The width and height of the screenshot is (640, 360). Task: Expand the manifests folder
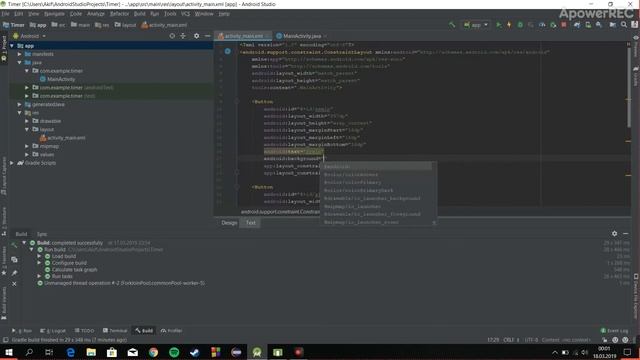[x=19, y=54]
